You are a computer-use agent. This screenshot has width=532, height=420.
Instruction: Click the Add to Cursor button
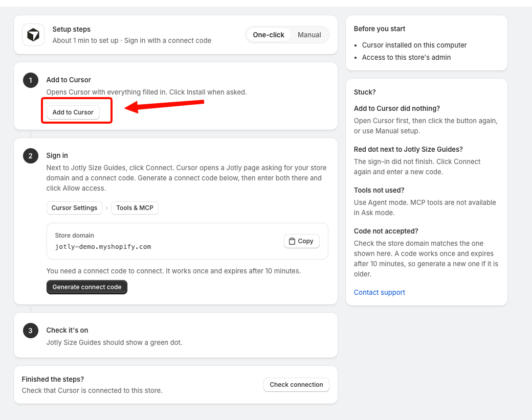pyautogui.click(x=73, y=112)
